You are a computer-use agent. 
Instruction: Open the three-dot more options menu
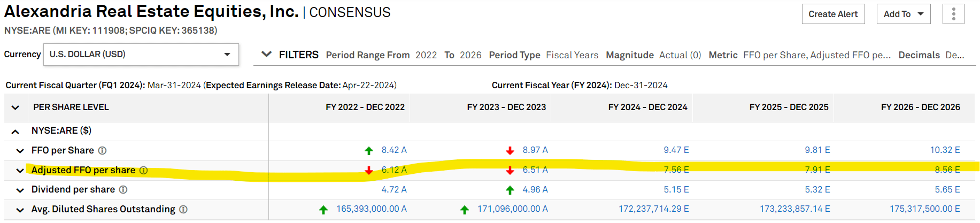953,14
